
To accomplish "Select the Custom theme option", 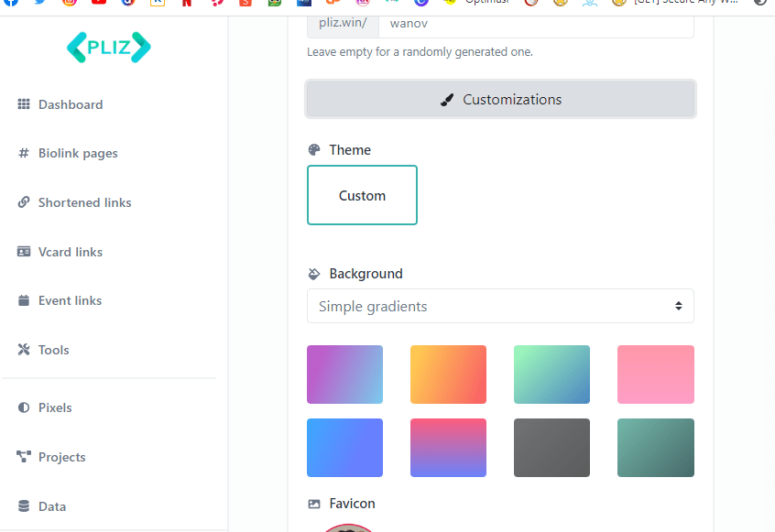I will pyautogui.click(x=362, y=195).
